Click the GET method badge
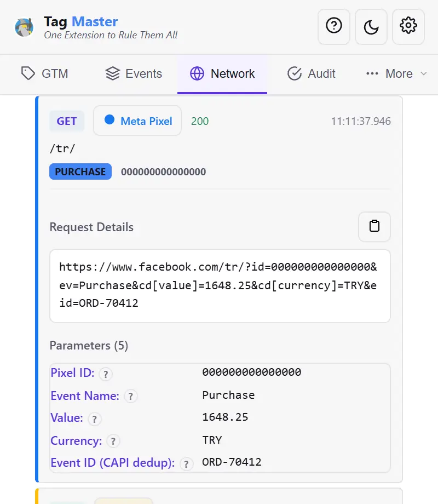Image resolution: width=438 pixels, height=504 pixels. 67,121
